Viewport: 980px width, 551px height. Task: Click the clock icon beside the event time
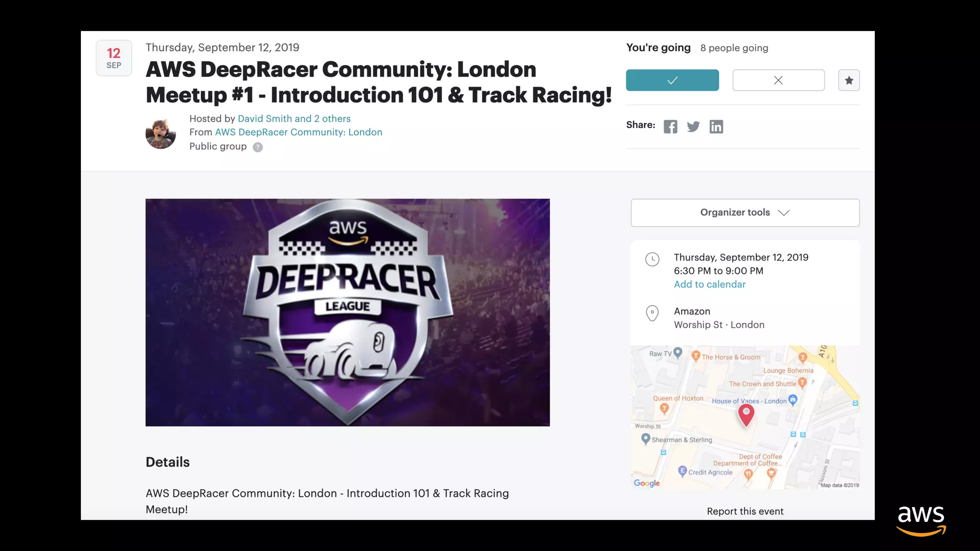click(652, 259)
